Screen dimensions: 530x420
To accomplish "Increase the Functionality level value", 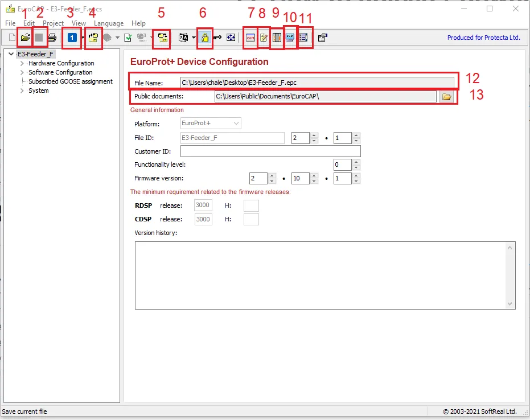I will tap(356, 162).
